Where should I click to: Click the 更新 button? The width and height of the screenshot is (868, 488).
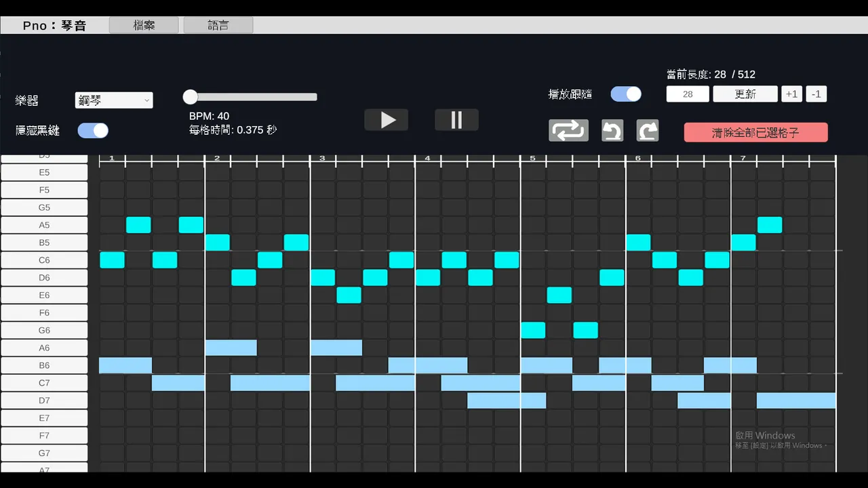(745, 94)
